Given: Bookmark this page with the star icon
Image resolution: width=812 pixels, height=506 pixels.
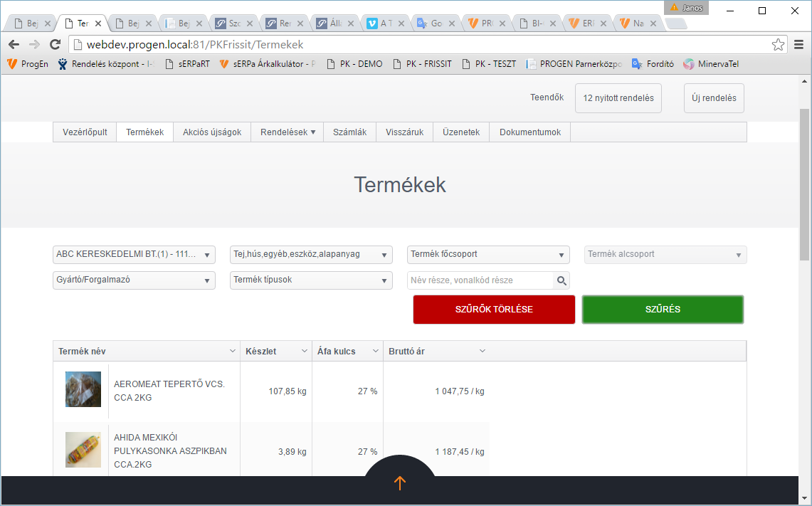Looking at the screenshot, I should pyautogui.click(x=778, y=45).
